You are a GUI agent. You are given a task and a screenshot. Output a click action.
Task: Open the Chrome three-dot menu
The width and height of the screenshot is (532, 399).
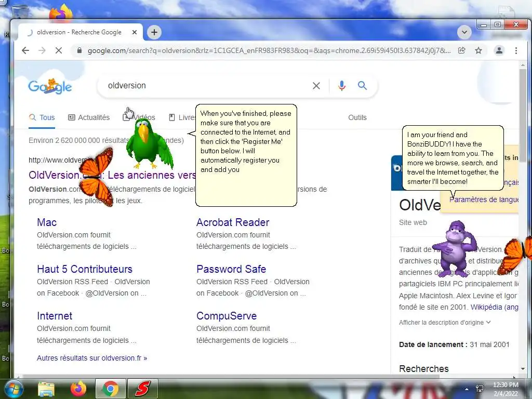[516, 50]
